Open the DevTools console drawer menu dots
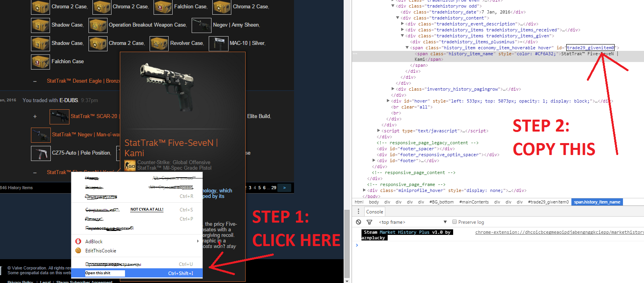 click(x=358, y=211)
